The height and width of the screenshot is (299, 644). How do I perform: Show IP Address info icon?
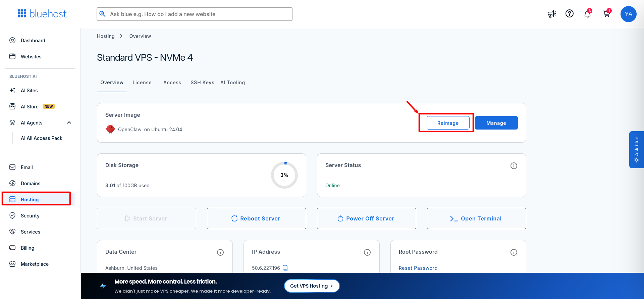(367, 252)
